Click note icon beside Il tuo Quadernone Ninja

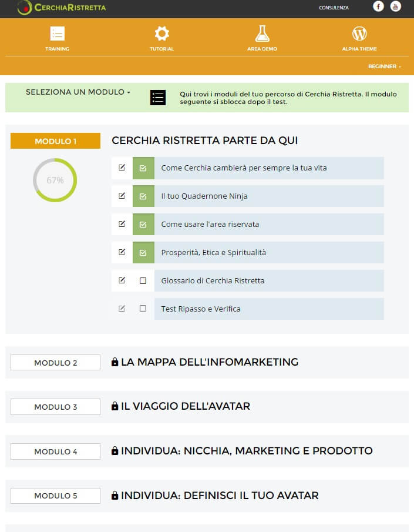122,196
